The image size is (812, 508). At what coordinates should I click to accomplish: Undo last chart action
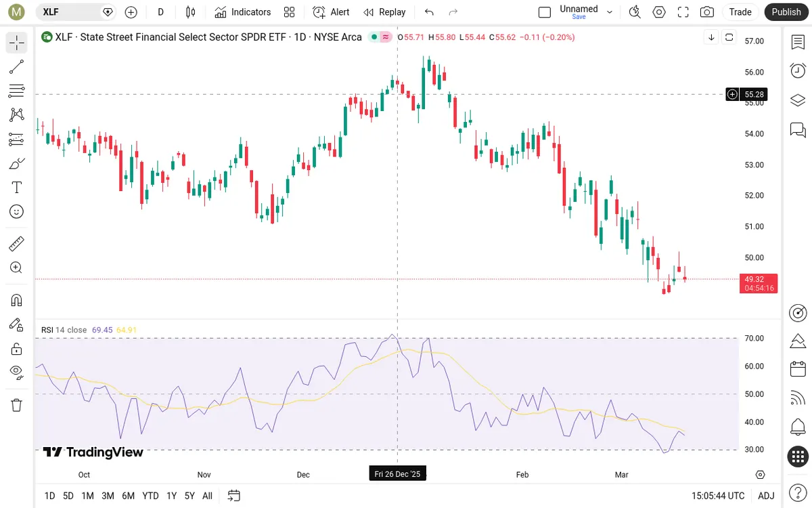[429, 12]
